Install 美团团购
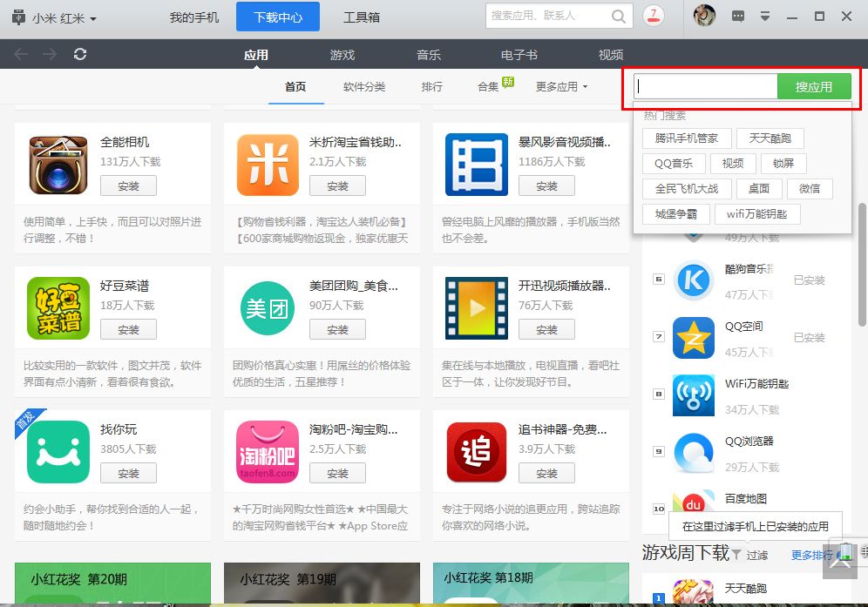Viewport: 868px width, 607px height. tap(337, 330)
